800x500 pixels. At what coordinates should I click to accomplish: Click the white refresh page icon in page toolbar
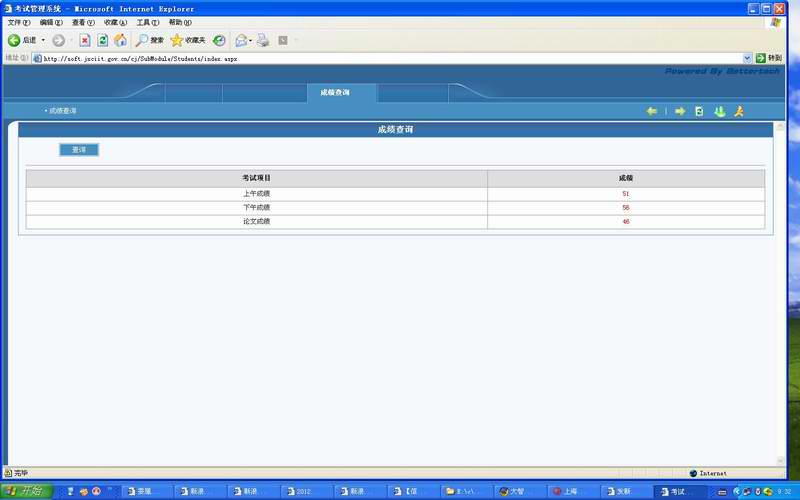[x=700, y=111]
